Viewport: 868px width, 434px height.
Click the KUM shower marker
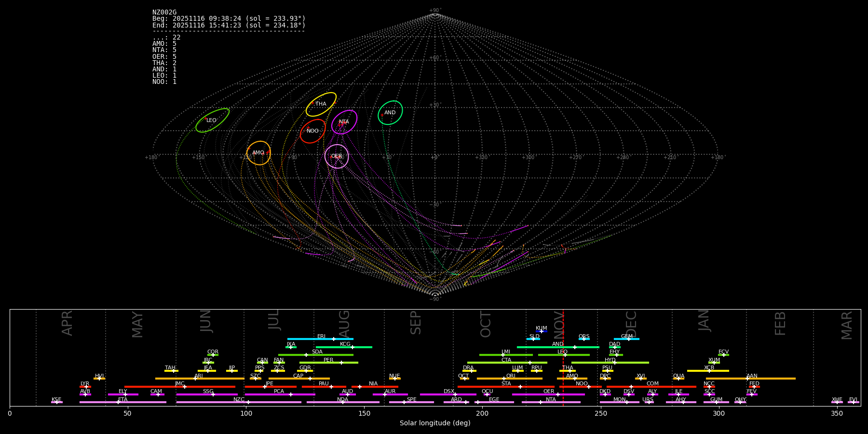pyautogui.click(x=542, y=331)
